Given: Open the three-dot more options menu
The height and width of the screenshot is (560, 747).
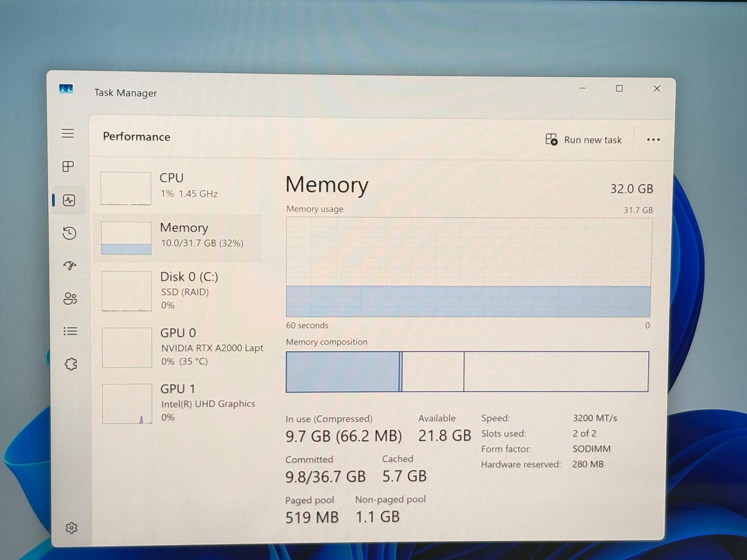Looking at the screenshot, I should [x=653, y=140].
